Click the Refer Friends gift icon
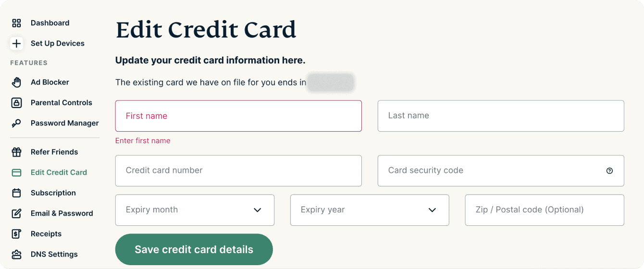This screenshot has height=269, width=644. click(x=16, y=152)
